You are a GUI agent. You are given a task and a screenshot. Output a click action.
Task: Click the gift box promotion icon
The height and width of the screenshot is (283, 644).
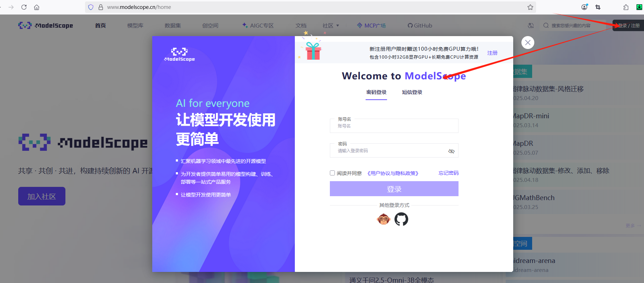313,51
